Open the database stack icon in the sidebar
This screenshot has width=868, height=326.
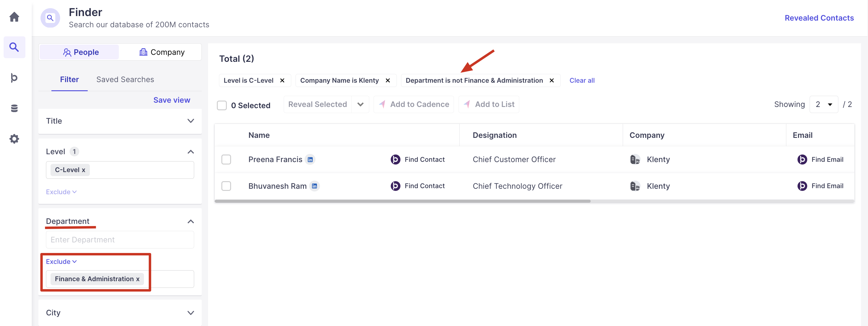14,108
